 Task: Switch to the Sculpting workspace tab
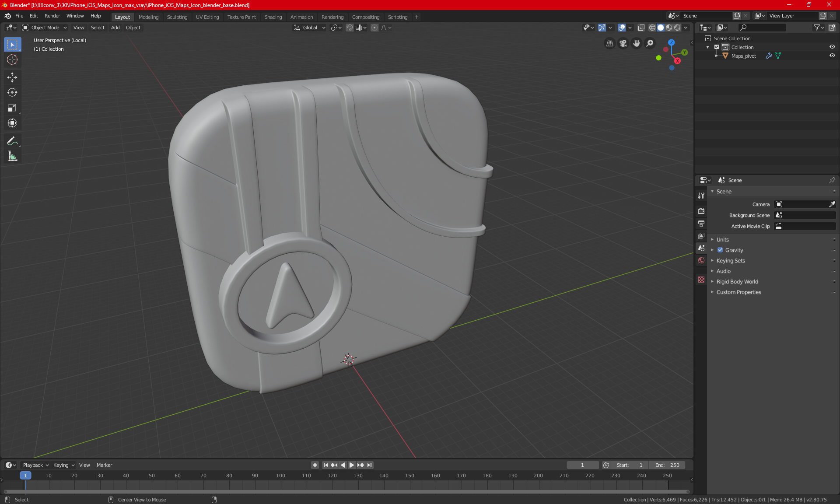177,17
